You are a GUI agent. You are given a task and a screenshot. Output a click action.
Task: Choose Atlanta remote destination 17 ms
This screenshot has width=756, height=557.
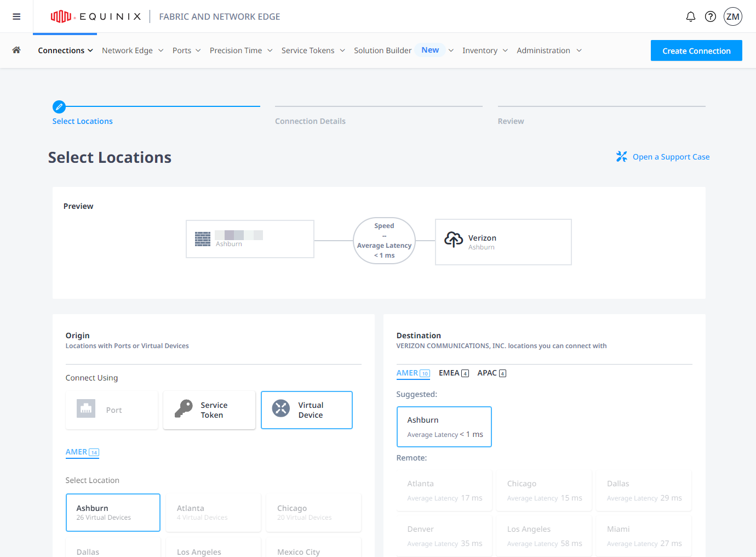[444, 491]
